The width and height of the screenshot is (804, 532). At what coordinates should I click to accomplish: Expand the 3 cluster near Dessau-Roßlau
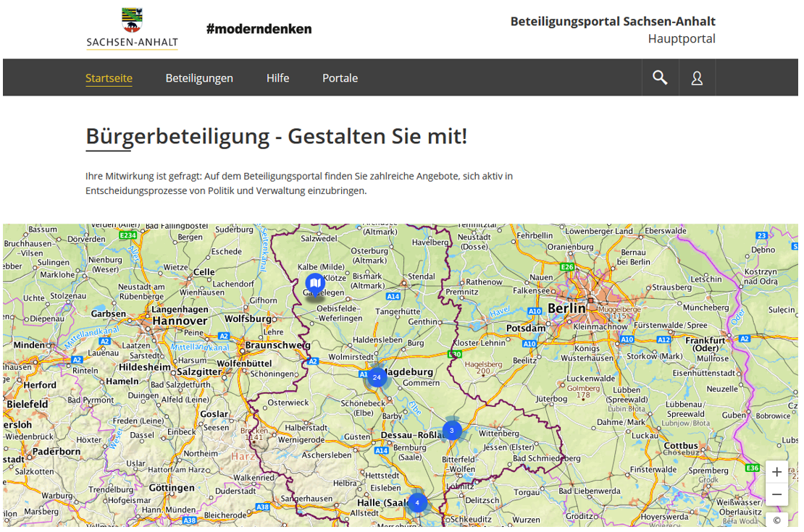(452, 430)
